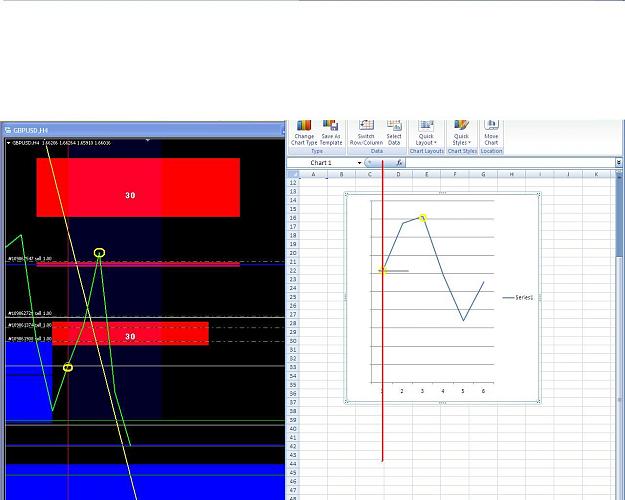Click the axis label 4 on Excel chart
This screenshot has width=625, height=500.
[442, 391]
